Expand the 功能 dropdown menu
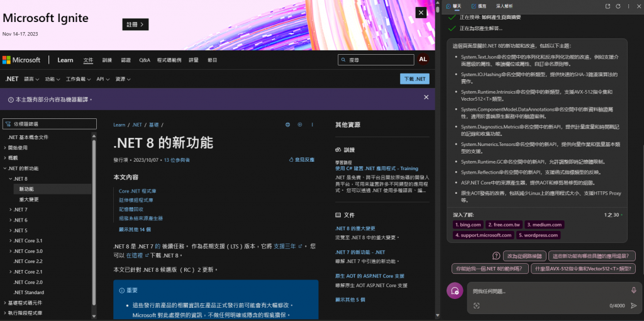The width and height of the screenshot is (644, 321). (53, 79)
